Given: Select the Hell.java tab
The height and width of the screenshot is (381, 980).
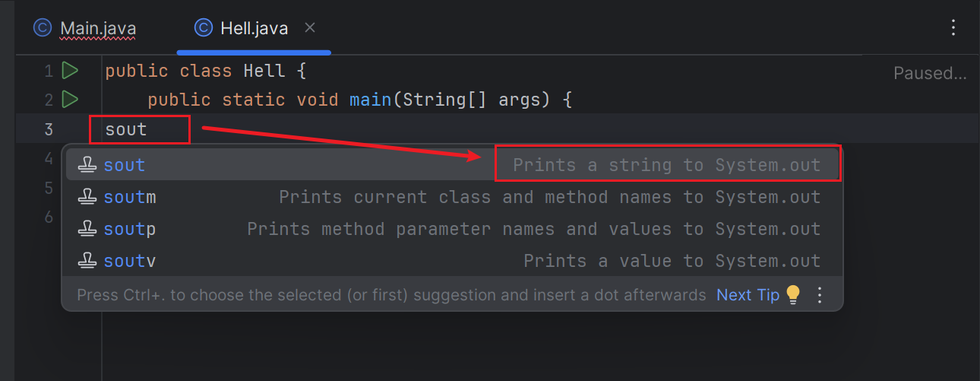Looking at the screenshot, I should tap(254, 29).
